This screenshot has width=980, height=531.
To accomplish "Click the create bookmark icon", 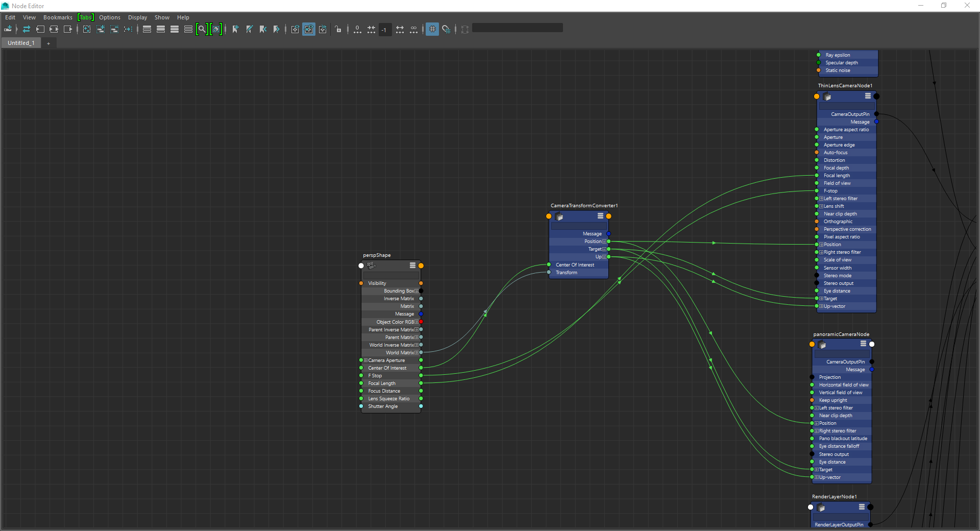I will pos(235,29).
